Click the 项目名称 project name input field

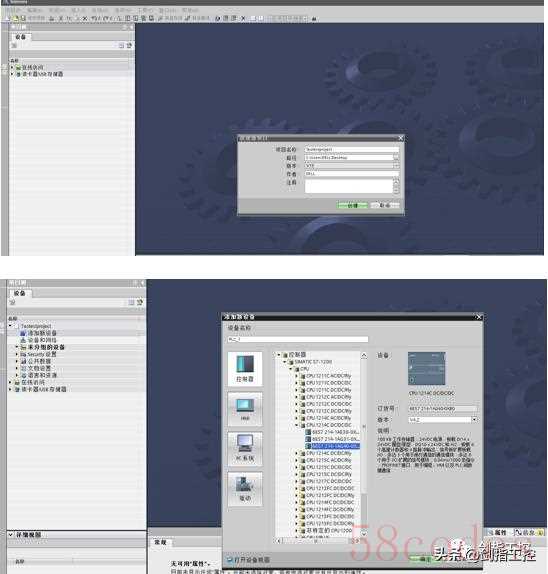[352, 149]
